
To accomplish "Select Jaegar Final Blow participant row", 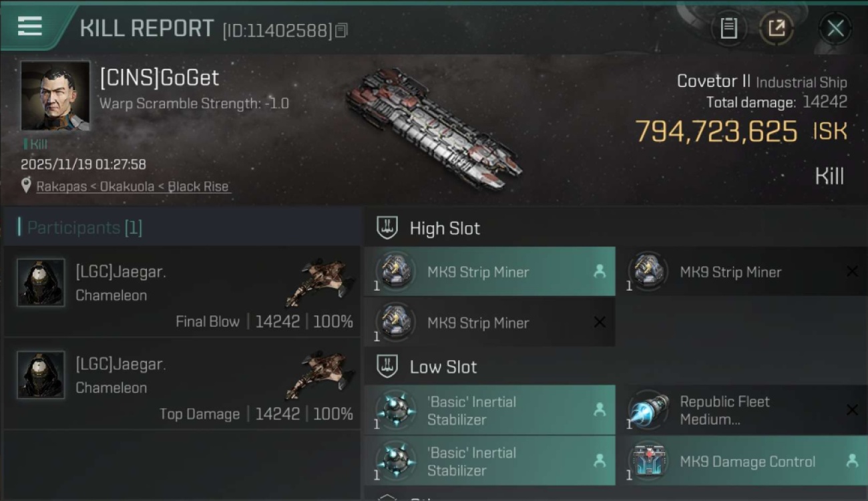I will pyautogui.click(x=182, y=291).
